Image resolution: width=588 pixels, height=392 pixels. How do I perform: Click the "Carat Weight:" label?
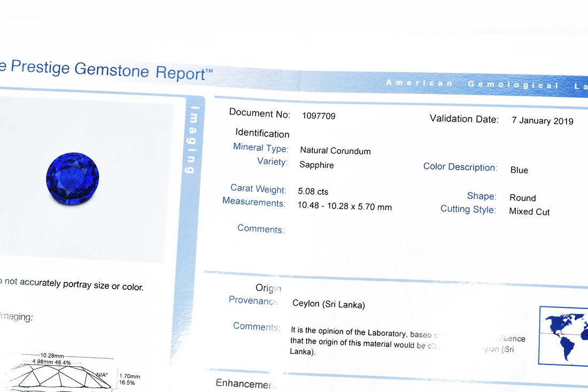tap(258, 189)
